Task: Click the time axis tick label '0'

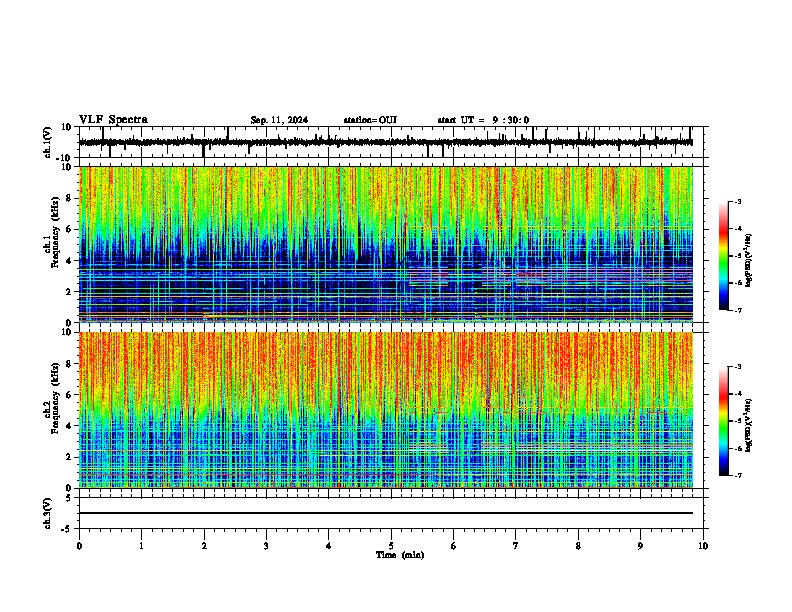Action: tap(79, 546)
